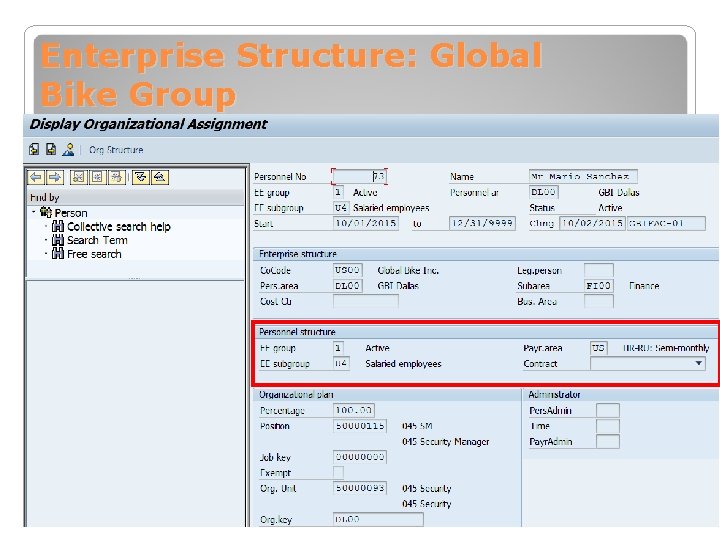This screenshot has width=720, height=540.
Task: Click the previous record document icon
Action: [x=34, y=149]
